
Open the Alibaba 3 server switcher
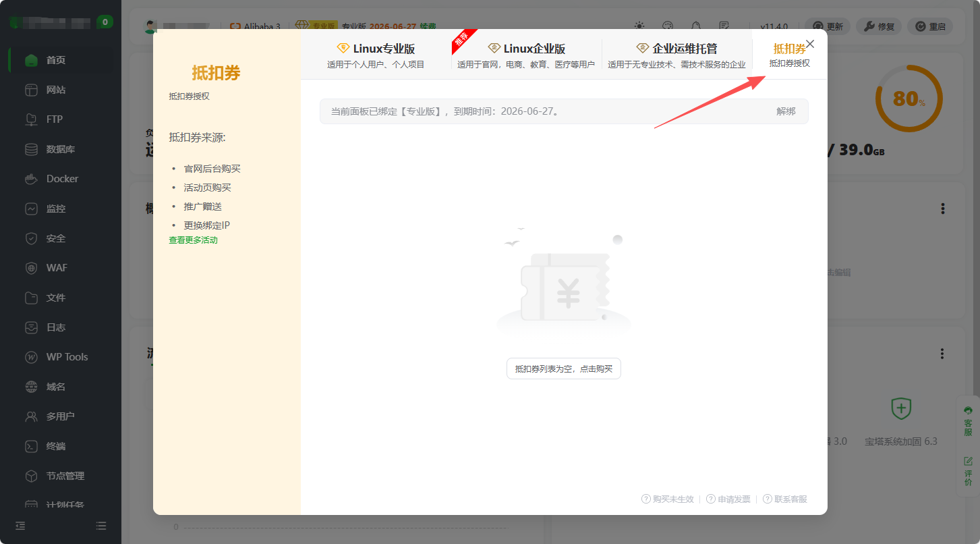point(257,26)
